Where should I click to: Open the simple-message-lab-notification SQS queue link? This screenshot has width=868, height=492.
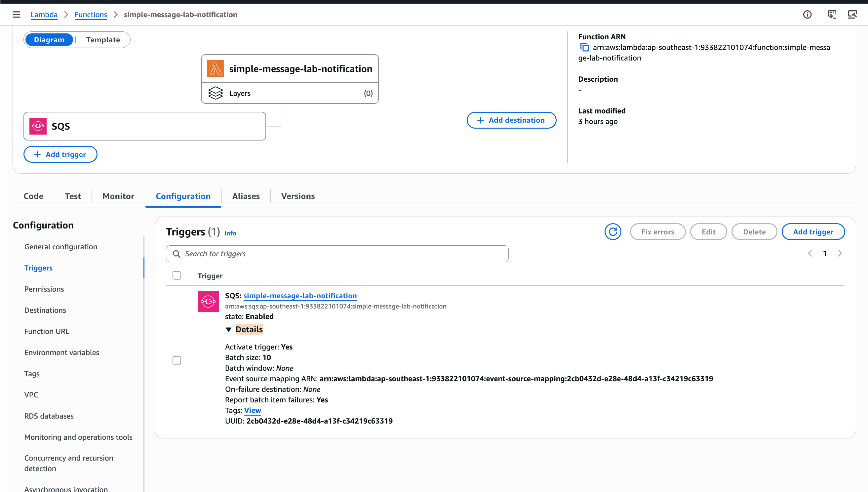pos(300,296)
